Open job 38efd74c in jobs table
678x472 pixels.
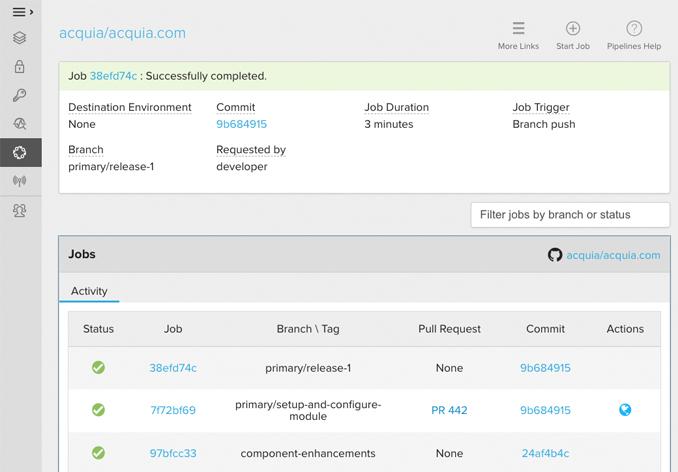tap(173, 368)
